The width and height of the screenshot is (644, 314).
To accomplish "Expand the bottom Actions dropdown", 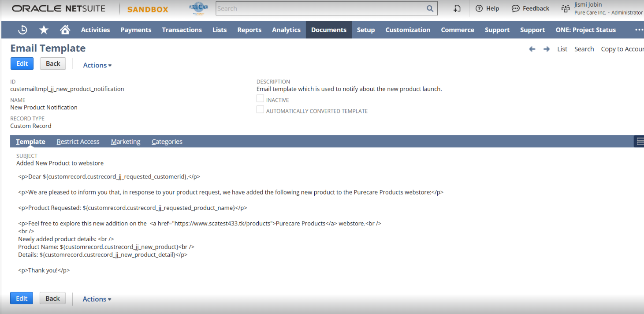I will click(97, 299).
